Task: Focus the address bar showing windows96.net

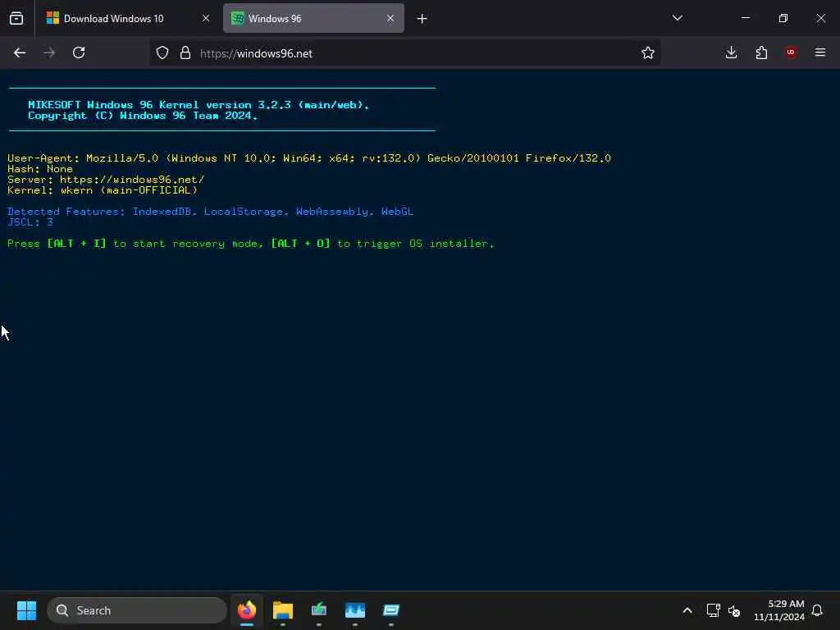Action: click(x=404, y=53)
